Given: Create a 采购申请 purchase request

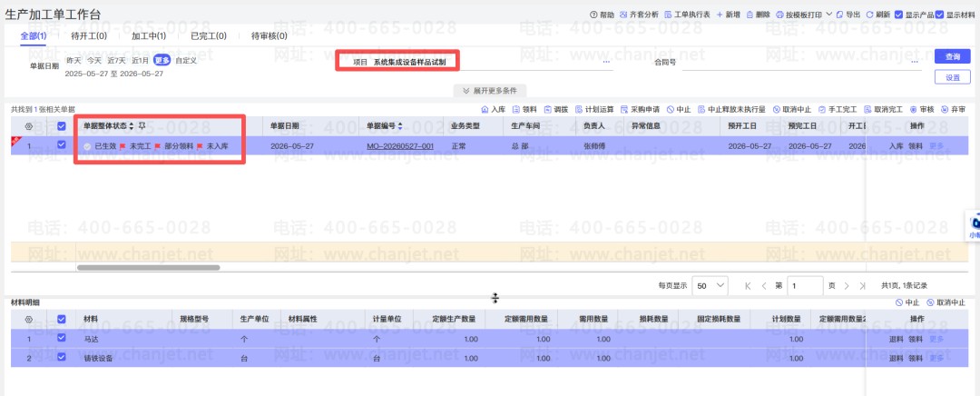Looking at the screenshot, I should coord(640,109).
